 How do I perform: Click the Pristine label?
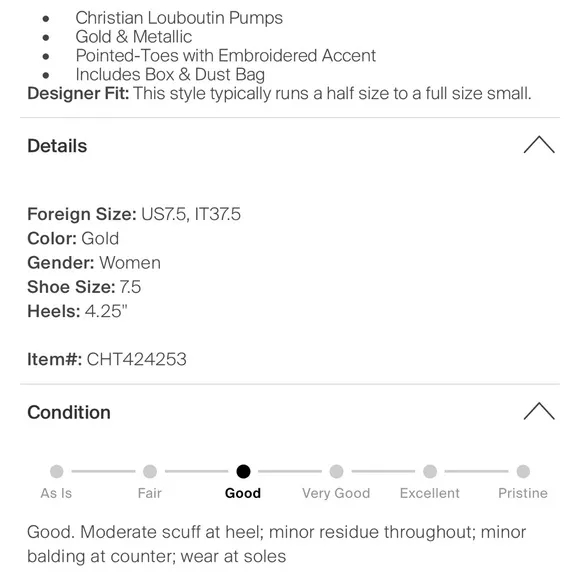pos(523,493)
